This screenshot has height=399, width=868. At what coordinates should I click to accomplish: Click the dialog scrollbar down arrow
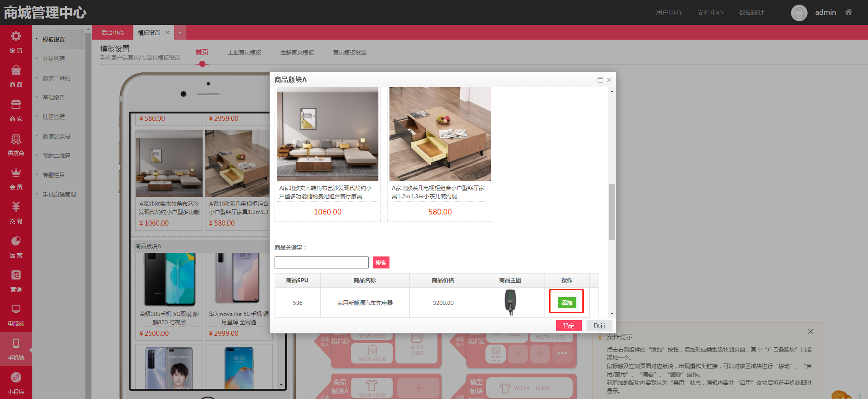coord(612,314)
